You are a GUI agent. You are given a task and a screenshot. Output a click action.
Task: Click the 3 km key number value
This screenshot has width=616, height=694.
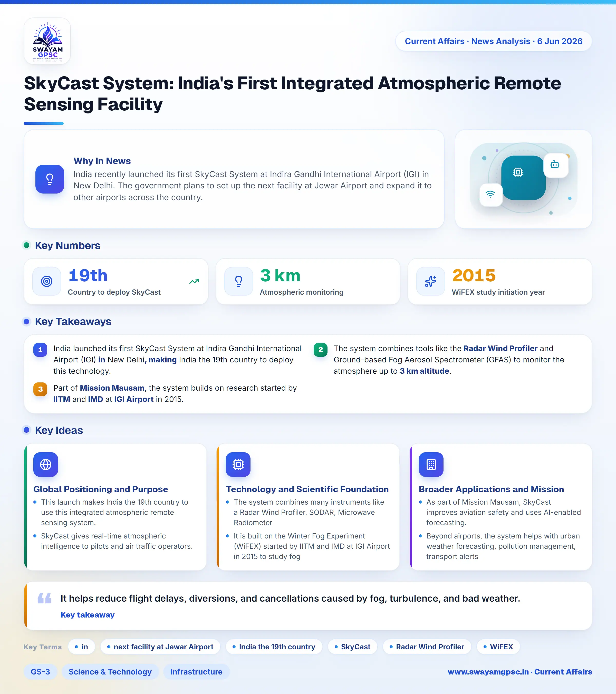click(x=280, y=275)
